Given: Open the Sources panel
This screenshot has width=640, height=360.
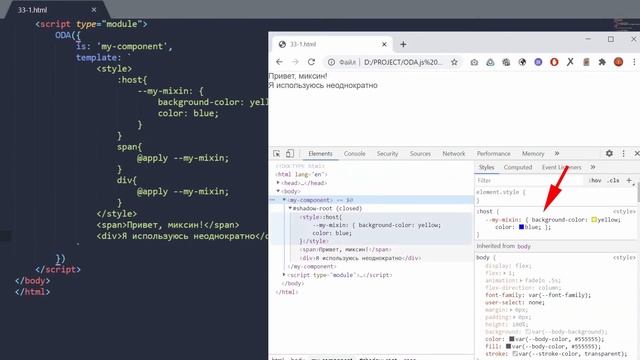Looking at the screenshot, I should 420,153.
